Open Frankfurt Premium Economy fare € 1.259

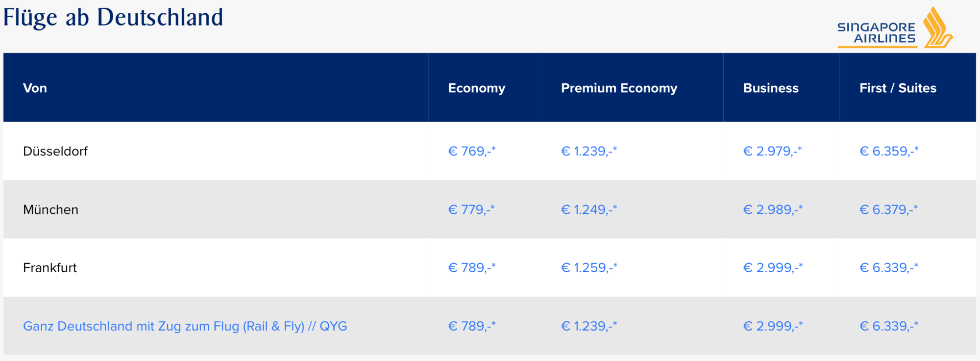(x=589, y=268)
